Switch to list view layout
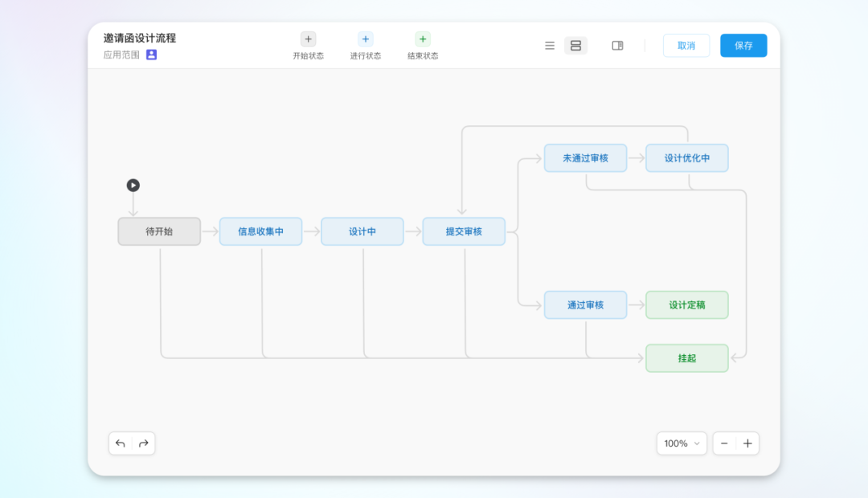The height and width of the screenshot is (498, 868). 550,46
